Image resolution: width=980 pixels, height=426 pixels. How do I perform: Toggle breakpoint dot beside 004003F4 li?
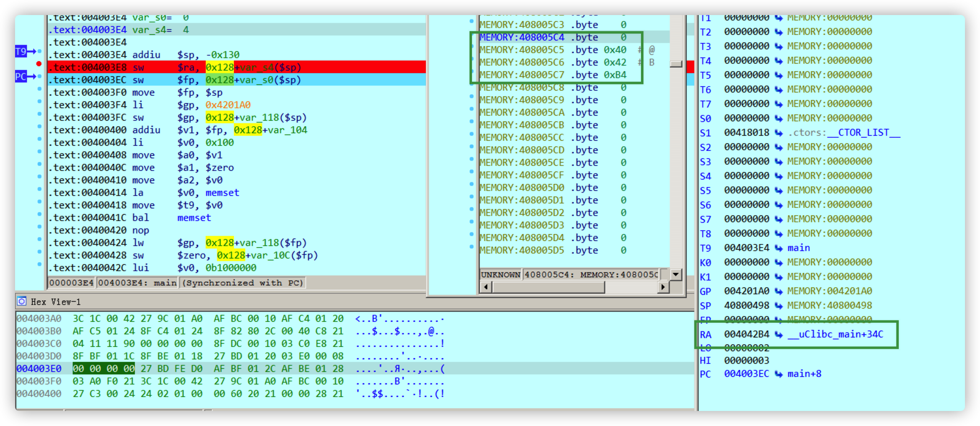click(39, 101)
